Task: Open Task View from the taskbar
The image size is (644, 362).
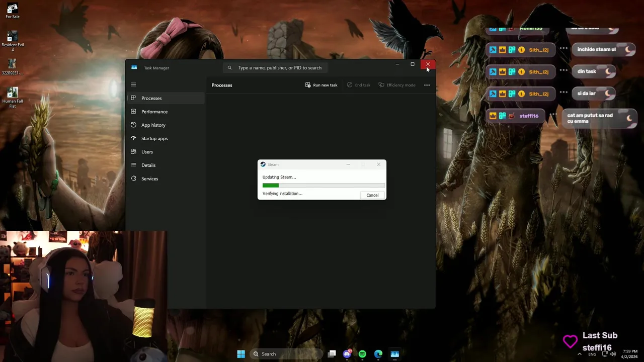Action: (332, 354)
